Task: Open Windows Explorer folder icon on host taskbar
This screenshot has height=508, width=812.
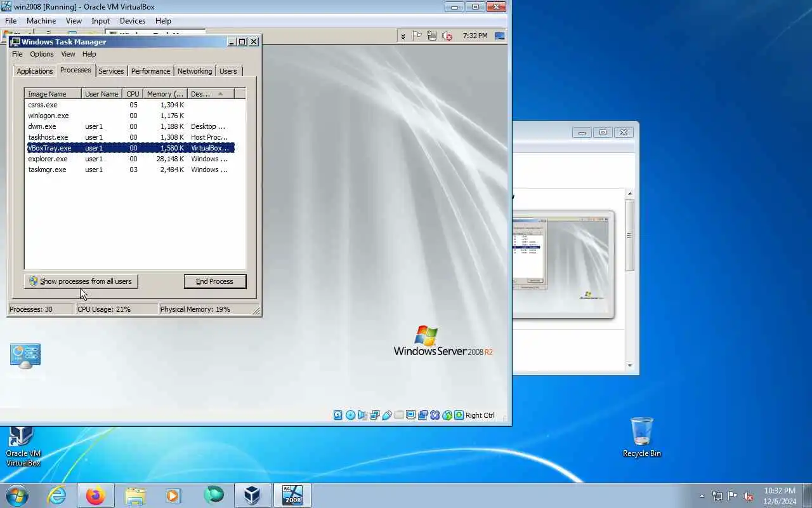Action: tap(135, 495)
